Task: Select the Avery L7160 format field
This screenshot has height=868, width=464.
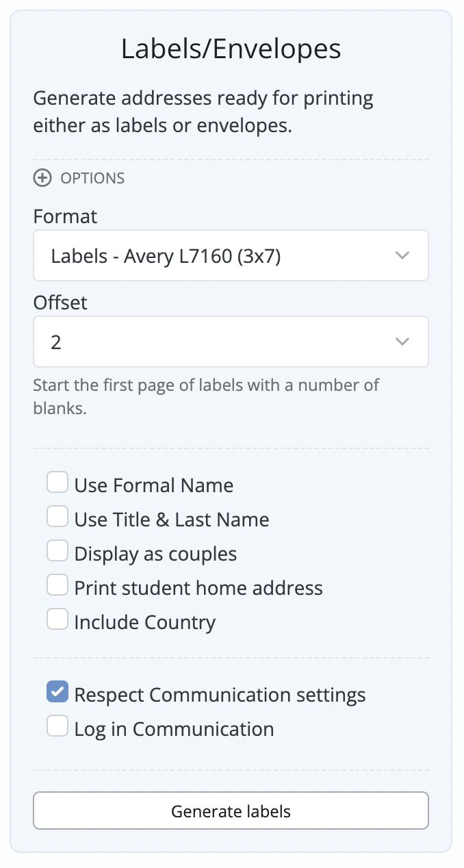Action: pyautogui.click(x=231, y=255)
